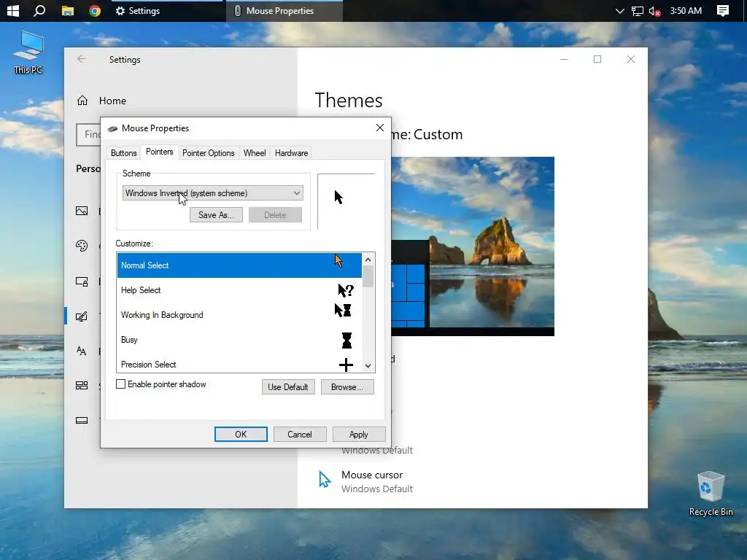Click Use Default button
The height and width of the screenshot is (560, 747).
[288, 386]
